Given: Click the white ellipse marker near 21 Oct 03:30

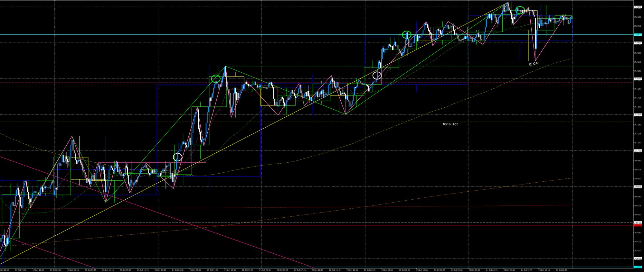Looking at the screenshot, I should click(x=178, y=157).
